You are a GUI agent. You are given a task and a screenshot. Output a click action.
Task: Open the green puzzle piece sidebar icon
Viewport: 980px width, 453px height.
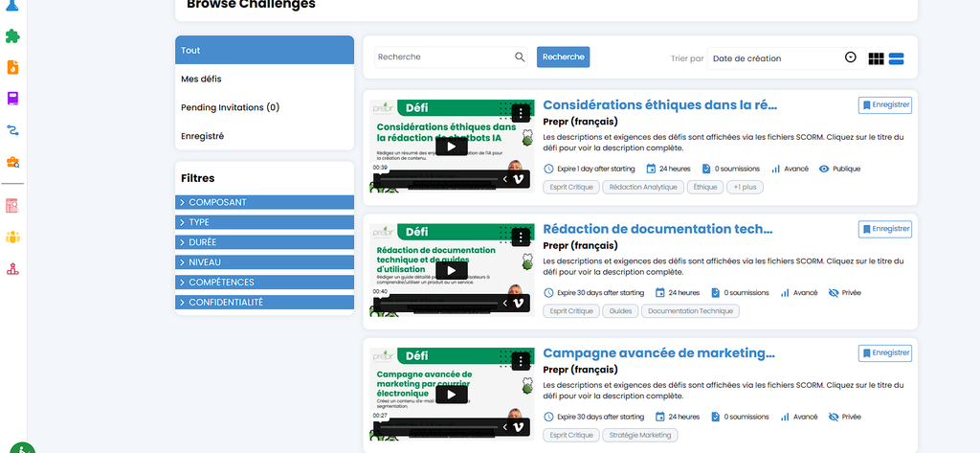12,36
